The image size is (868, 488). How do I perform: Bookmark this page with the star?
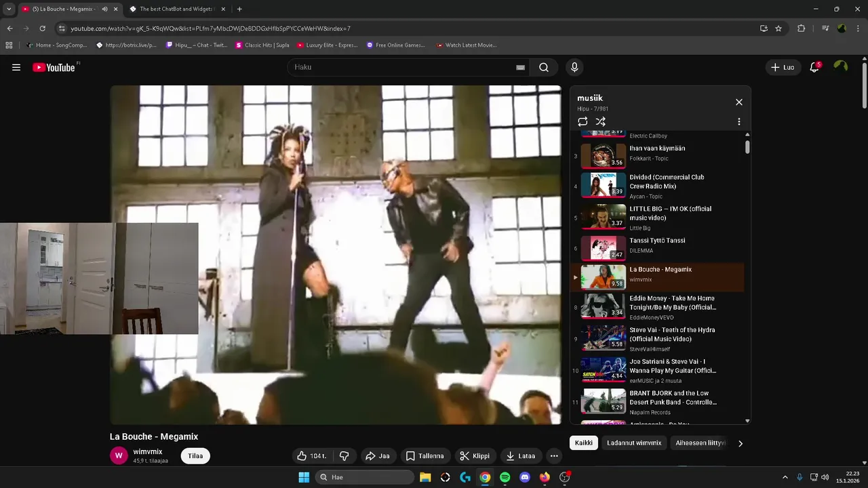pyautogui.click(x=778, y=28)
